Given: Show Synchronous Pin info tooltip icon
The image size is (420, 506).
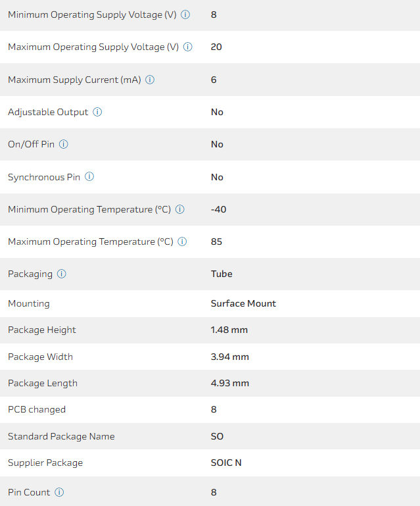Looking at the screenshot, I should [89, 177].
